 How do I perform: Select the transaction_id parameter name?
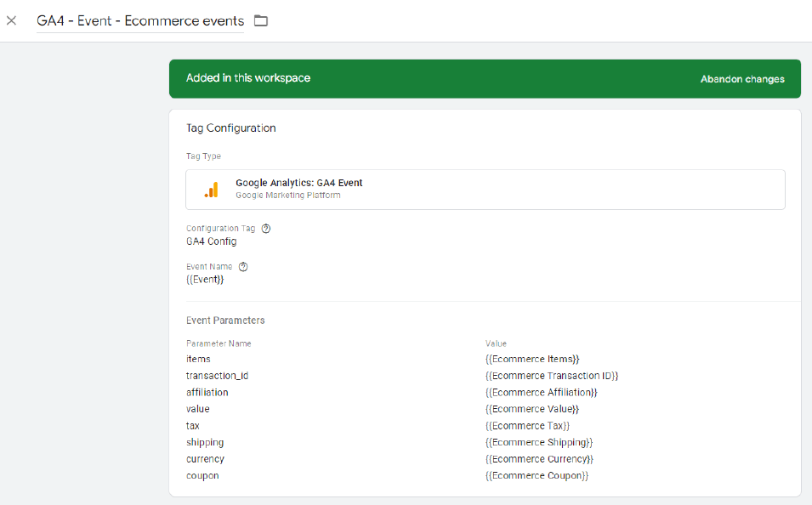[x=217, y=376]
